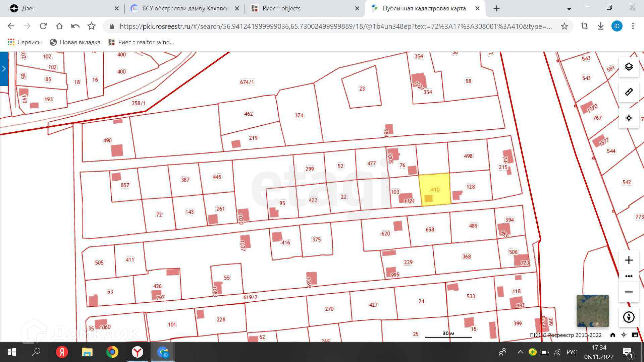This screenshot has height=362, width=644.
Task: Zoom in the map with plus button
Action: click(629, 260)
